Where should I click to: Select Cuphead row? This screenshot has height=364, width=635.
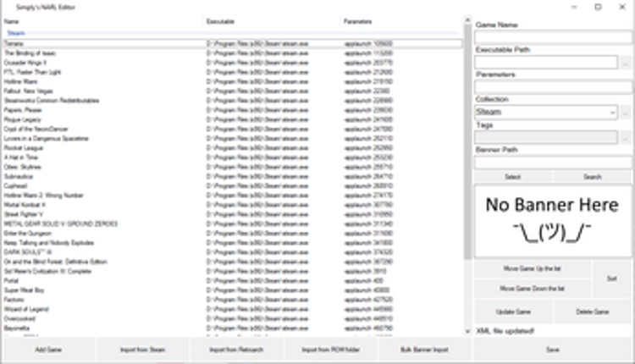point(232,186)
